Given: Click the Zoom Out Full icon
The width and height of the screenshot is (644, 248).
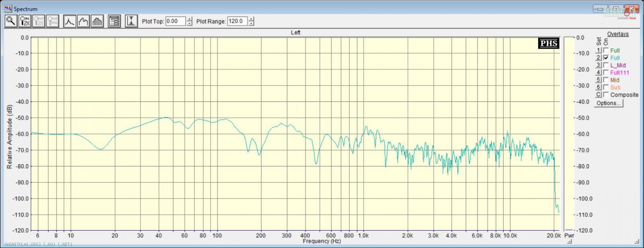Looking at the screenshot, I should pyautogui.click(x=53, y=21).
